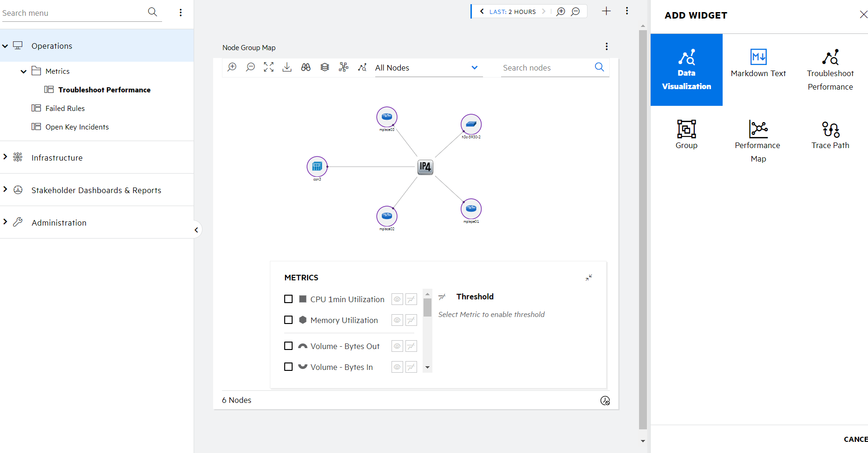Image resolution: width=868 pixels, height=453 pixels.
Task: Open the sidebar kebab options menu
Action: pos(181,13)
